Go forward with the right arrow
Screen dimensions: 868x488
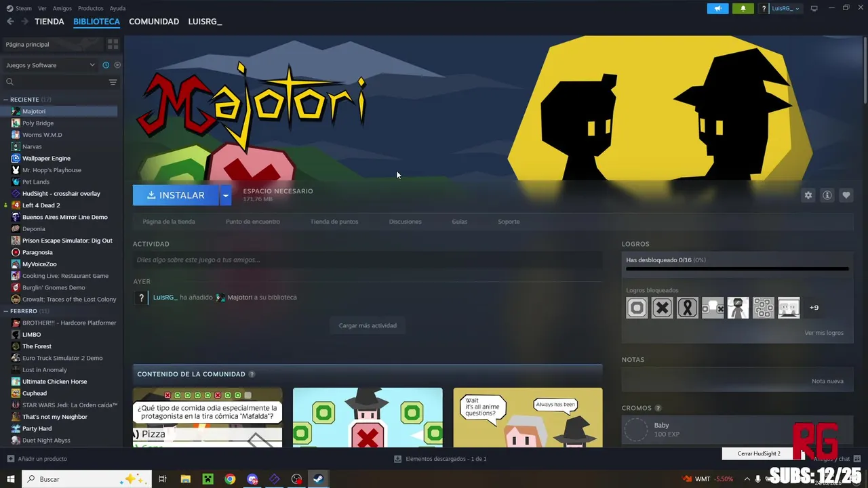point(24,22)
